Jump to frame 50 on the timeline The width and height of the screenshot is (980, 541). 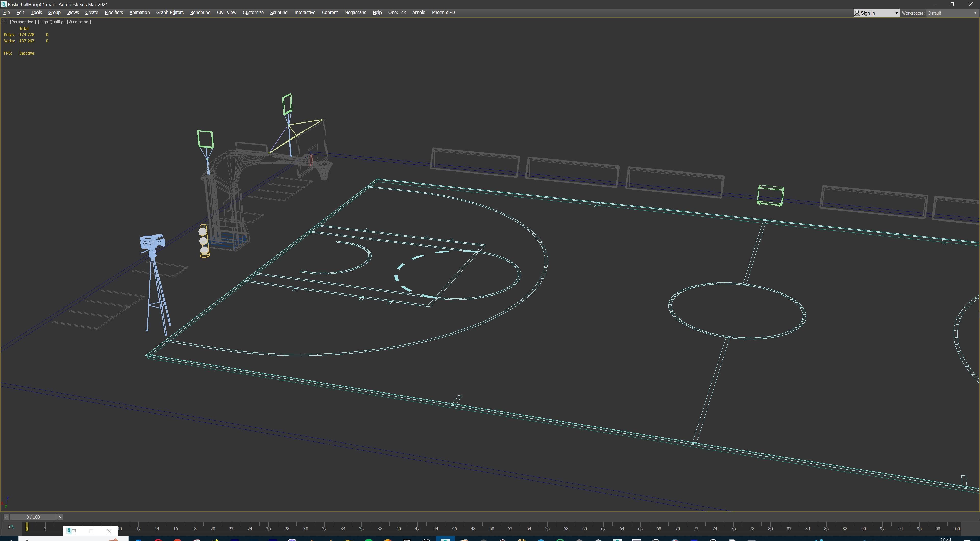tap(492, 528)
